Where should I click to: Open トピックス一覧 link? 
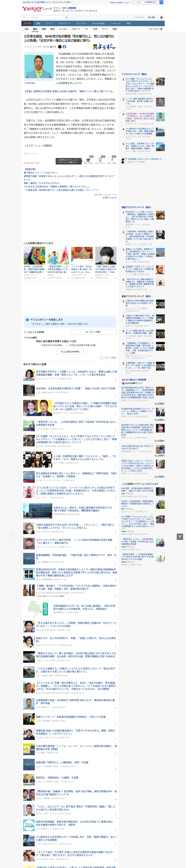tap(155, 29)
